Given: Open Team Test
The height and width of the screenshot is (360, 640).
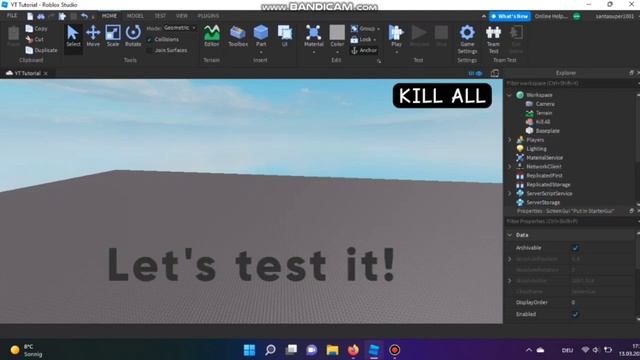Looking at the screenshot, I should (x=493, y=39).
